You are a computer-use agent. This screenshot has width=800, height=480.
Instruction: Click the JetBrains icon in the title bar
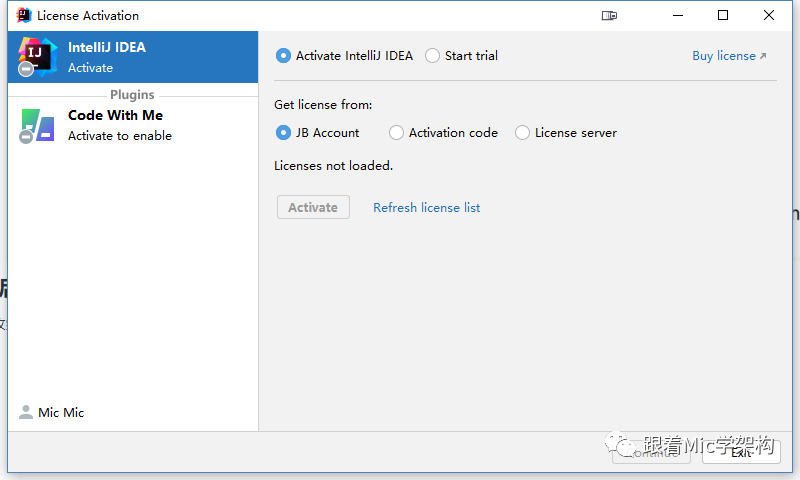coord(23,15)
